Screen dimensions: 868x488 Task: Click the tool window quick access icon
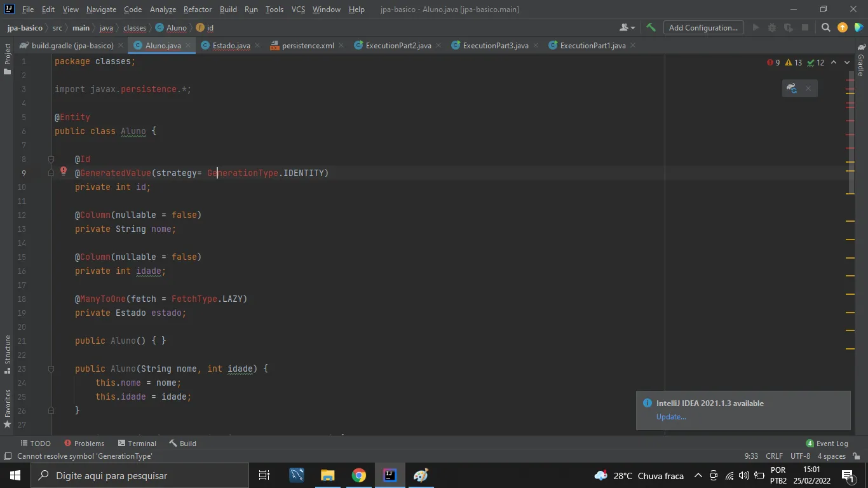(8, 456)
